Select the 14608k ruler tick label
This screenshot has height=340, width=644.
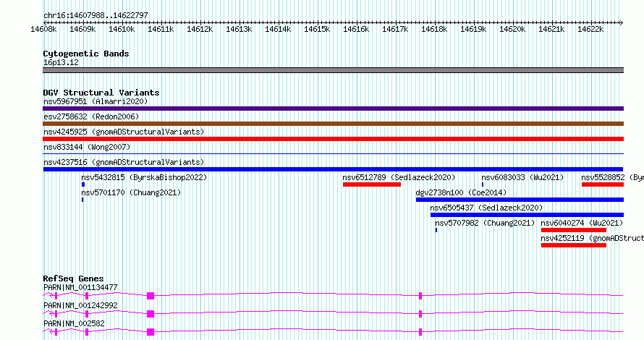point(43,29)
